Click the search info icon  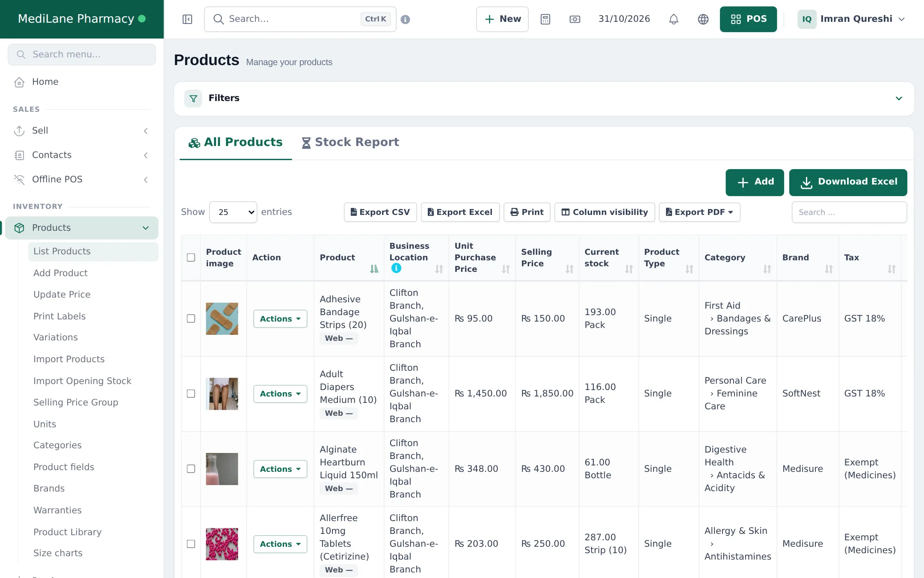coord(406,19)
